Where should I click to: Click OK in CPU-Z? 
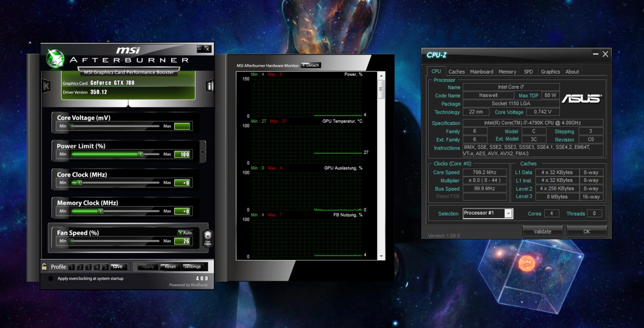586,231
